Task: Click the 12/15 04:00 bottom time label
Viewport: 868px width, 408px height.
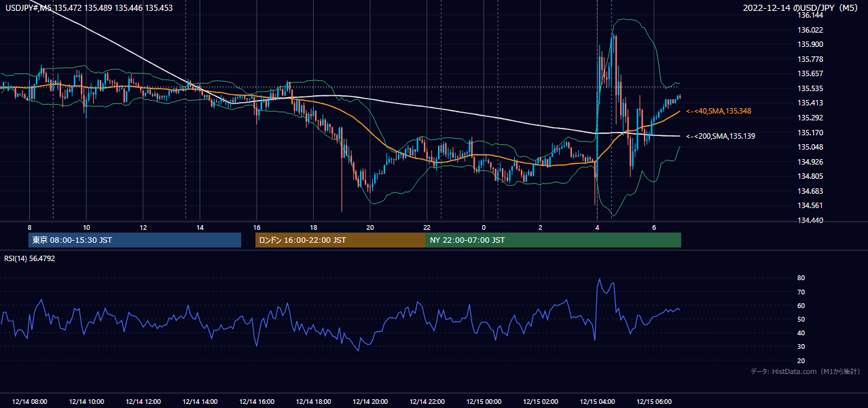Action: (x=597, y=402)
